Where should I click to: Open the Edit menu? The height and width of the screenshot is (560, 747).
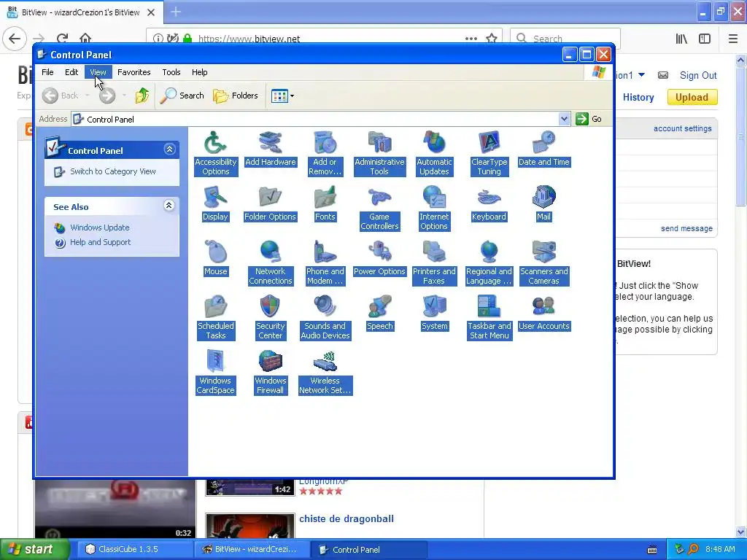pos(71,72)
